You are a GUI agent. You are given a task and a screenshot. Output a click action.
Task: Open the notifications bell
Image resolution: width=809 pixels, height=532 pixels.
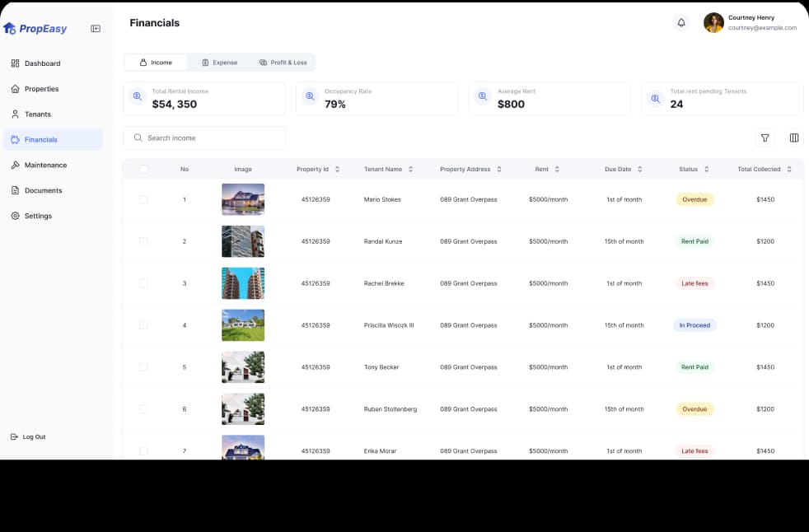pyautogui.click(x=681, y=23)
